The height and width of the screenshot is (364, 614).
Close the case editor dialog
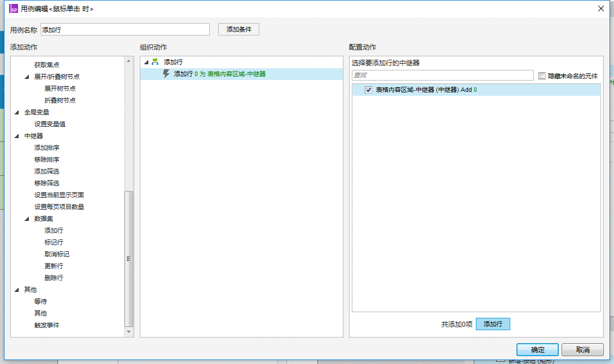click(600, 8)
